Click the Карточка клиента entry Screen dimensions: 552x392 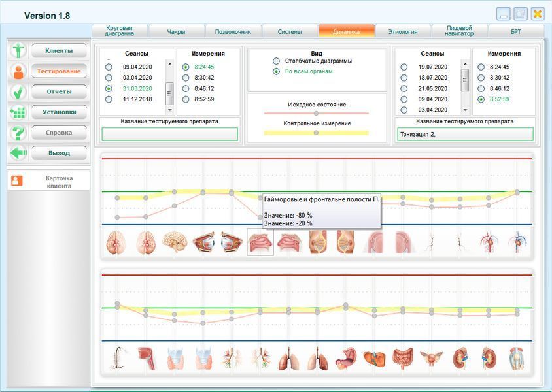tap(48, 181)
